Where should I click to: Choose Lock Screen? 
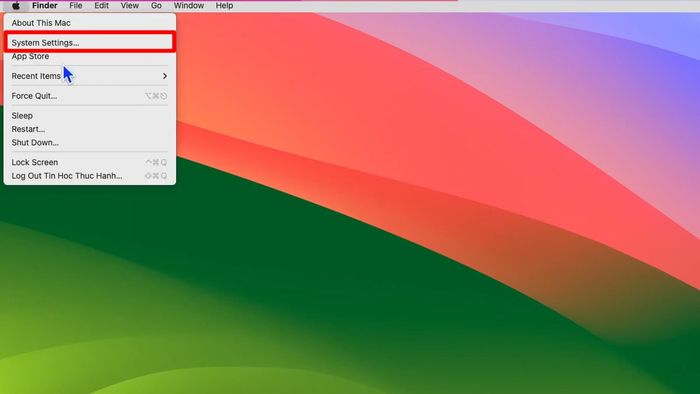click(x=89, y=162)
